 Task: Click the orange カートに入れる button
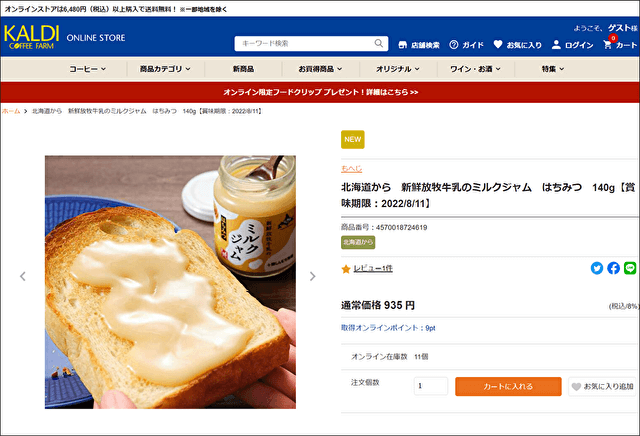[508, 387]
